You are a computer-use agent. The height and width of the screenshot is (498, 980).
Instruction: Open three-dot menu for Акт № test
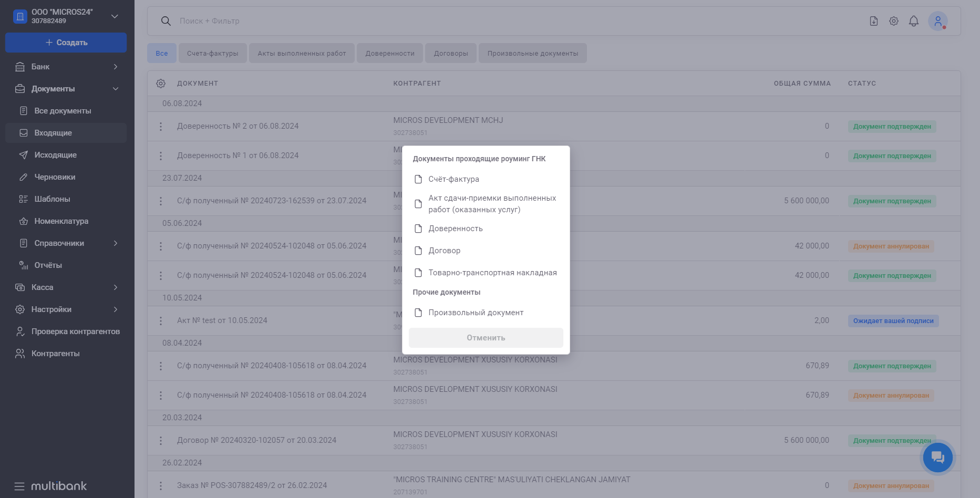click(161, 321)
